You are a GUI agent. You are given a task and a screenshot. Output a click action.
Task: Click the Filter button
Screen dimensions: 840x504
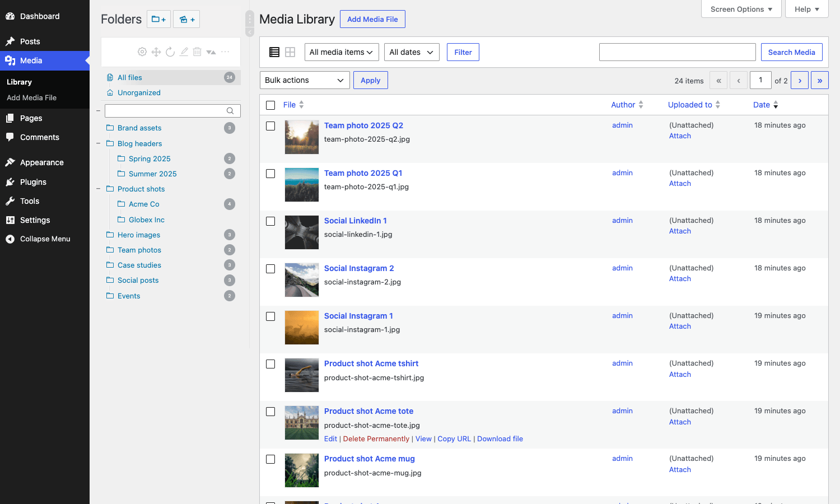pos(463,52)
